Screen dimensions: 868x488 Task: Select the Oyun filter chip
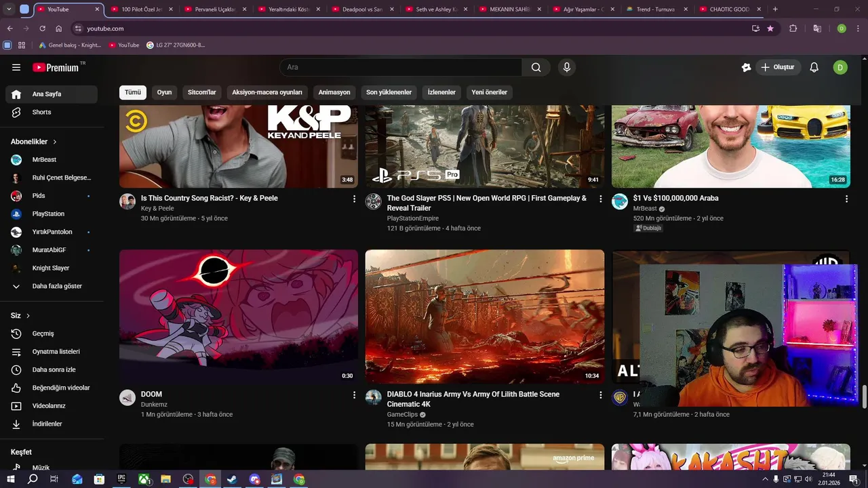164,92
